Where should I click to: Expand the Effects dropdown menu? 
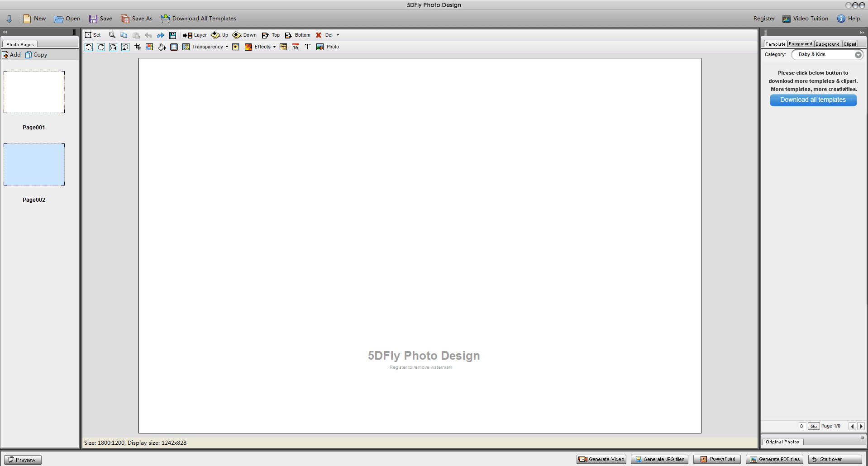tap(274, 47)
